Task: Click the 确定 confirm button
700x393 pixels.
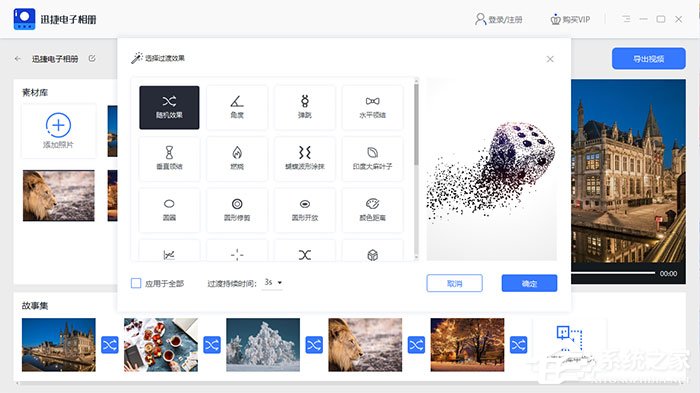Action: pos(529,283)
